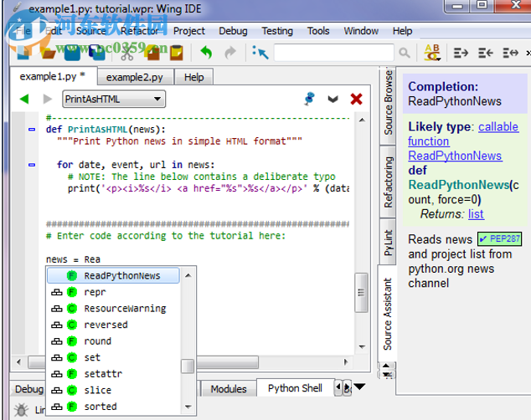The height and width of the screenshot is (420, 531).
Task: Follow the function link in Likely type
Action: [x=428, y=141]
